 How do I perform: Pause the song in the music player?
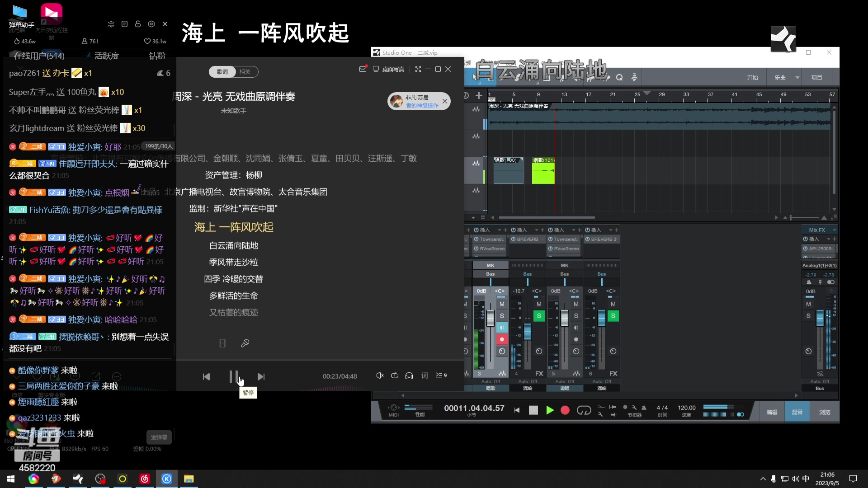click(x=233, y=376)
